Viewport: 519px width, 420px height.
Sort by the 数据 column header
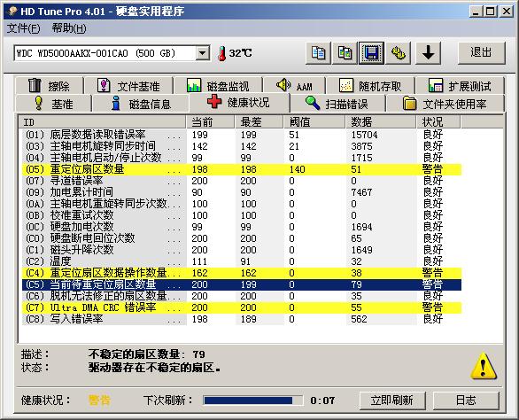[x=381, y=122]
